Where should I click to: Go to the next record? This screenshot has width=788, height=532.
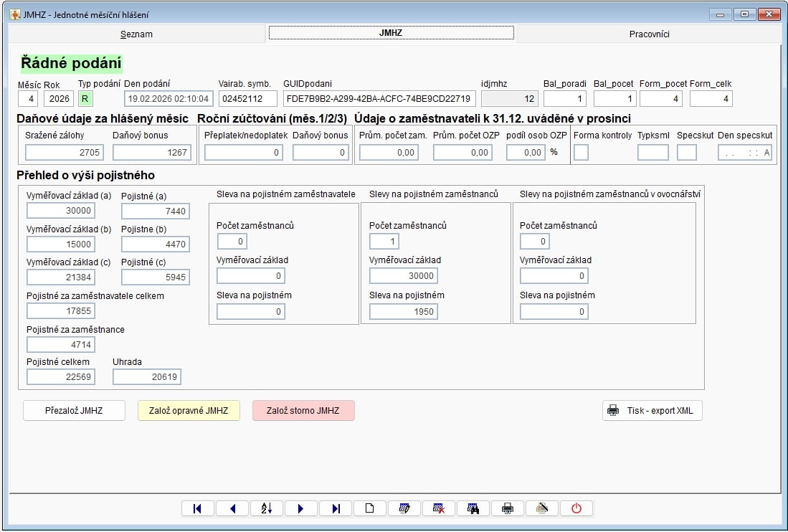click(301, 508)
